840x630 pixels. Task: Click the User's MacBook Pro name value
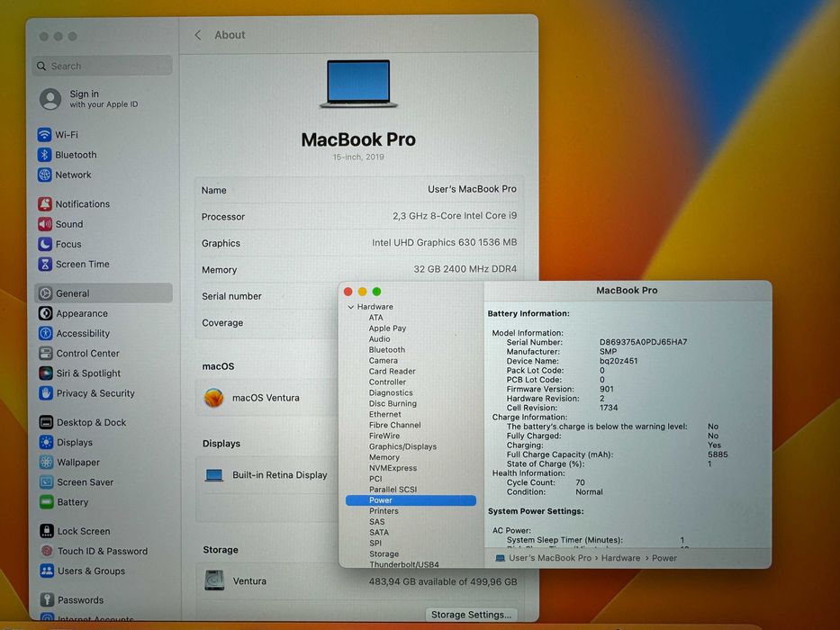pyautogui.click(x=472, y=189)
